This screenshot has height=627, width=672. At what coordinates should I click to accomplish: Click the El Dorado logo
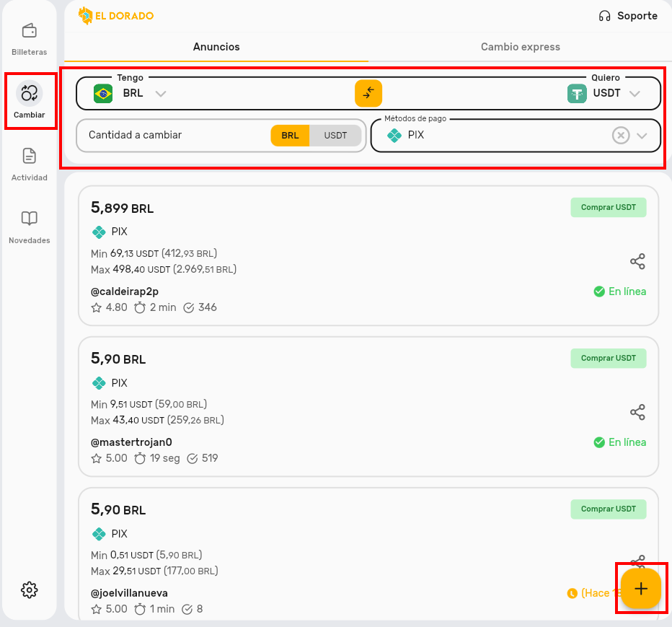(115, 16)
